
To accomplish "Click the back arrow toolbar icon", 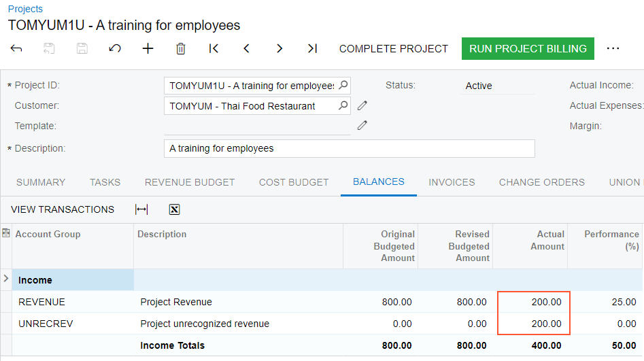I will tap(16, 48).
